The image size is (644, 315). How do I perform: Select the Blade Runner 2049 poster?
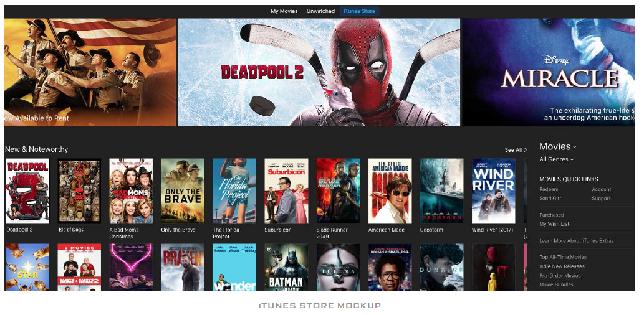[x=338, y=191]
